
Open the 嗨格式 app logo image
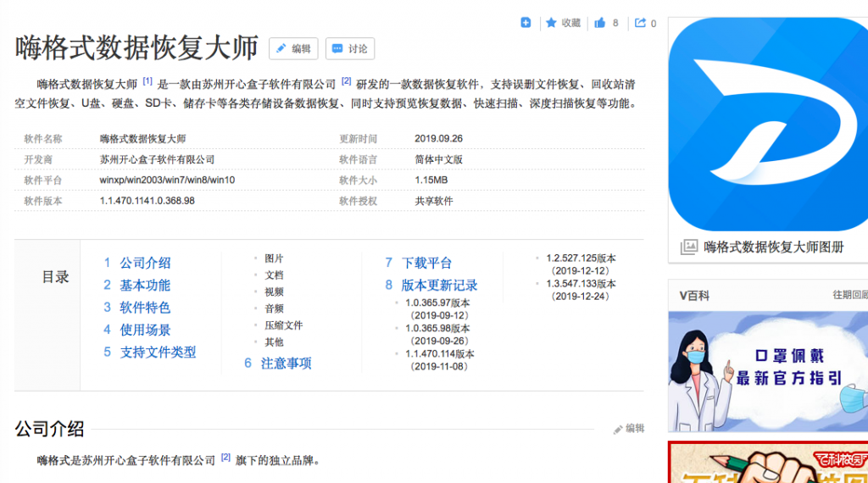(x=768, y=124)
